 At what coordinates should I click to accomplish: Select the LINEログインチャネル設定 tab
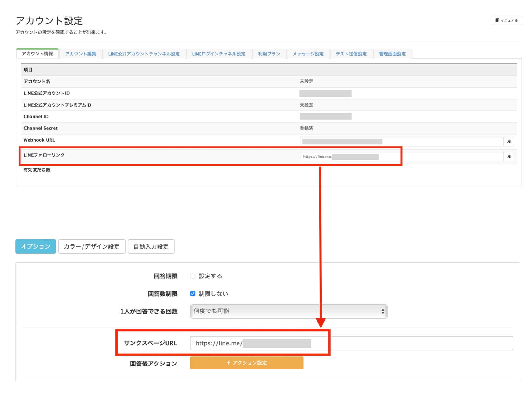218,54
